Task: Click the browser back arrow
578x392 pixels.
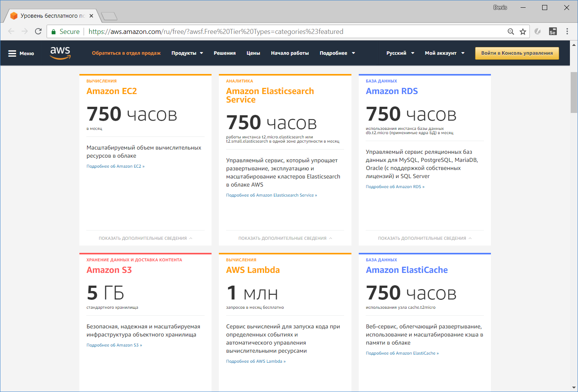Action: [x=10, y=31]
